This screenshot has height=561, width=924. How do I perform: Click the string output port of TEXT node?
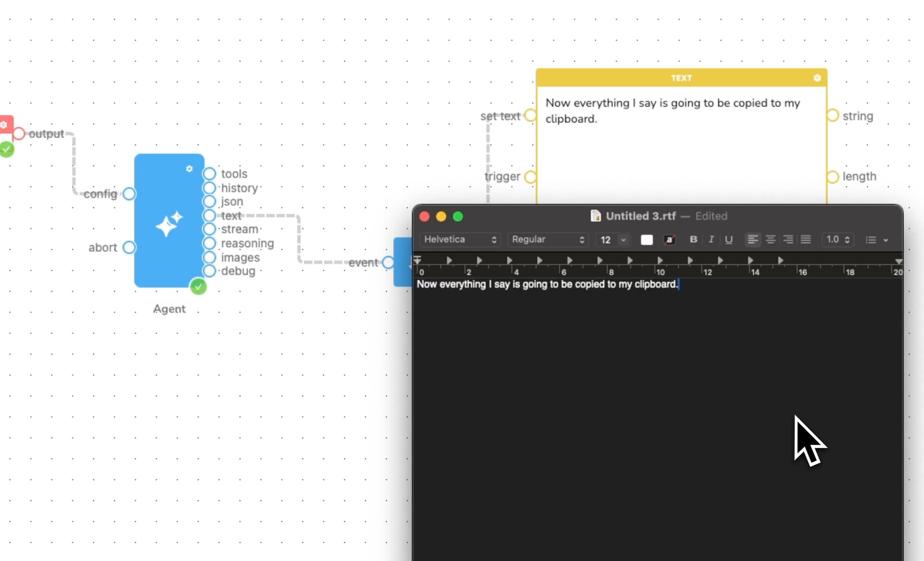pyautogui.click(x=833, y=116)
